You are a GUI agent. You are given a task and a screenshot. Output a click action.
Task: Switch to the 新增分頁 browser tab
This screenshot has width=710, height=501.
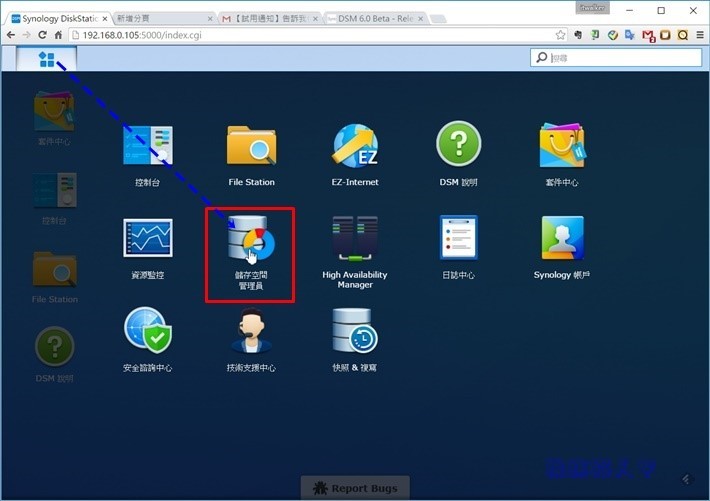coord(164,19)
